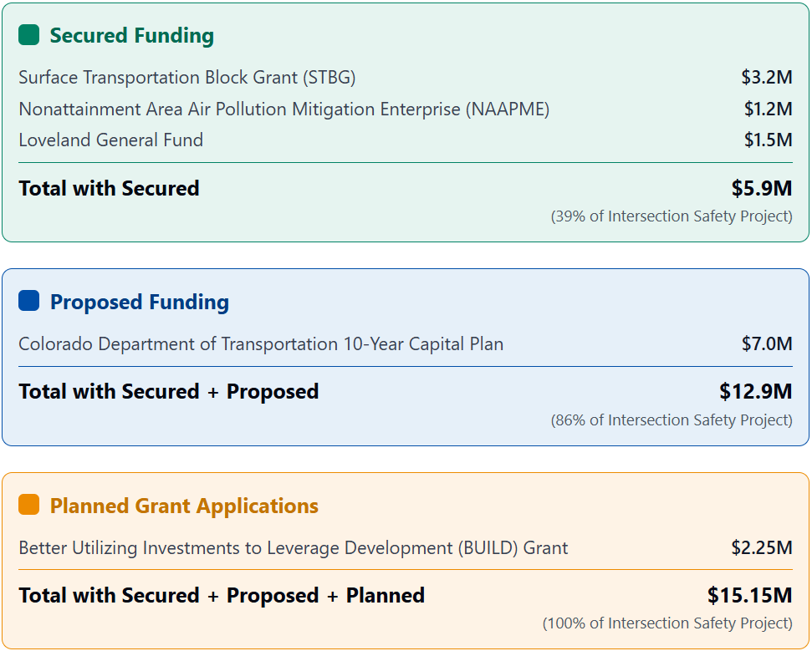Viewport: 812px width, 651px height.
Task: Click the Total with Secured label
Action: coord(109,188)
